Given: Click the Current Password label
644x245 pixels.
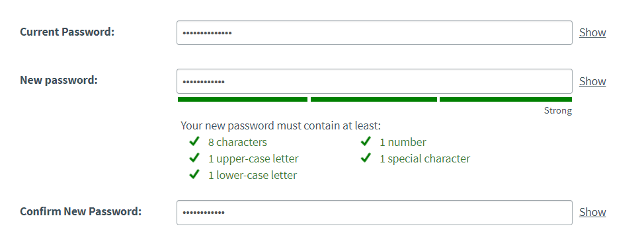Looking at the screenshot, I should (x=67, y=32).
